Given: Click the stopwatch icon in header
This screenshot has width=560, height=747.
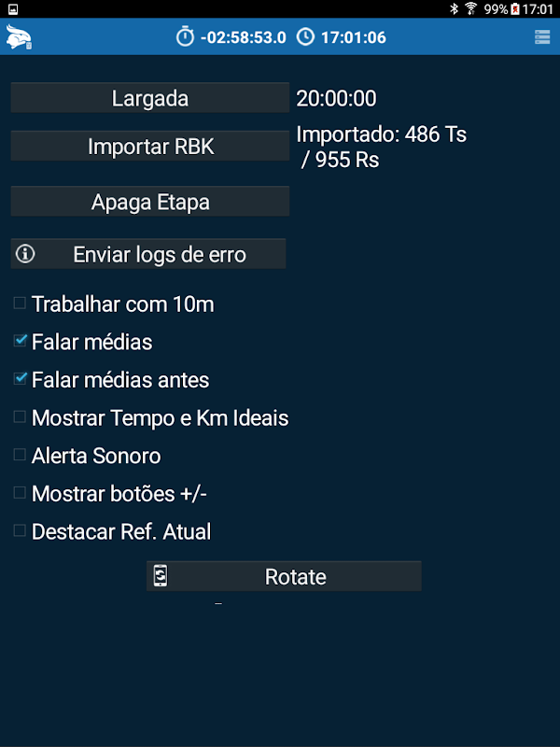Looking at the screenshot, I should pyautogui.click(x=185, y=37).
